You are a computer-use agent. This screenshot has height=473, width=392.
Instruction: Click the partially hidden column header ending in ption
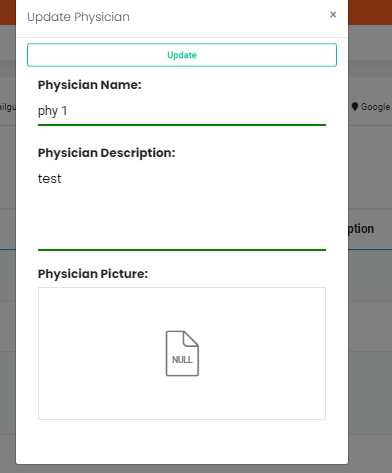[361, 229]
